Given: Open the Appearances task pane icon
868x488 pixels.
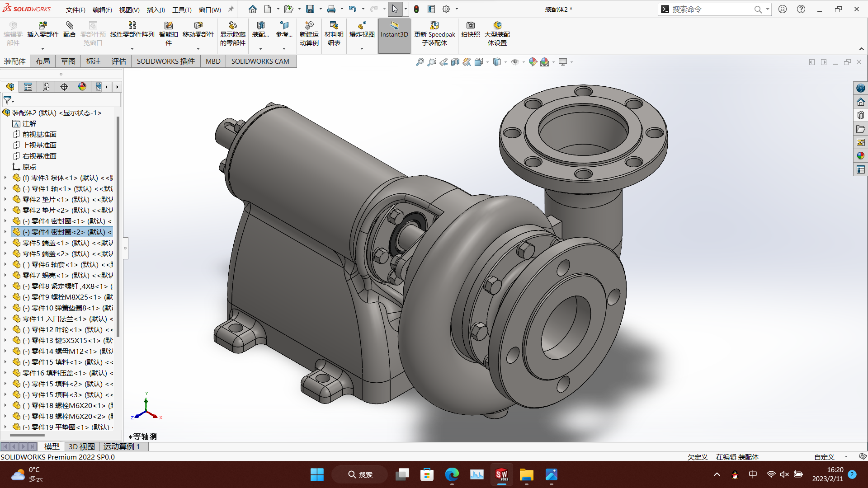Looking at the screenshot, I should (861, 156).
